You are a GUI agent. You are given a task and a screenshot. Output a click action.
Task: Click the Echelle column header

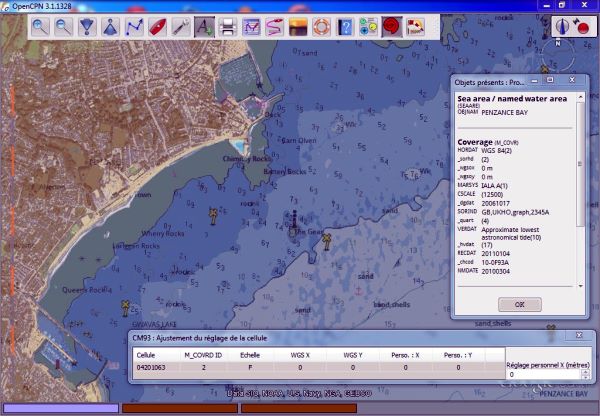click(250, 355)
